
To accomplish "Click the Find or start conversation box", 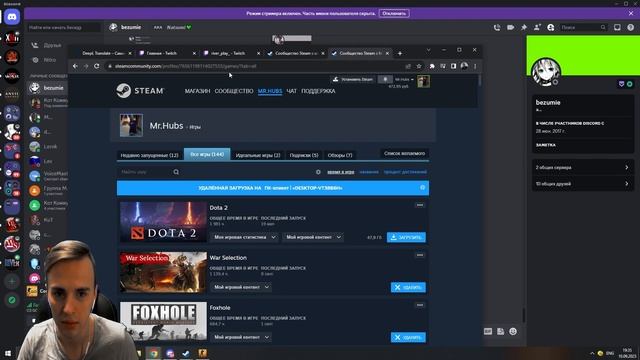I will point(64,27).
